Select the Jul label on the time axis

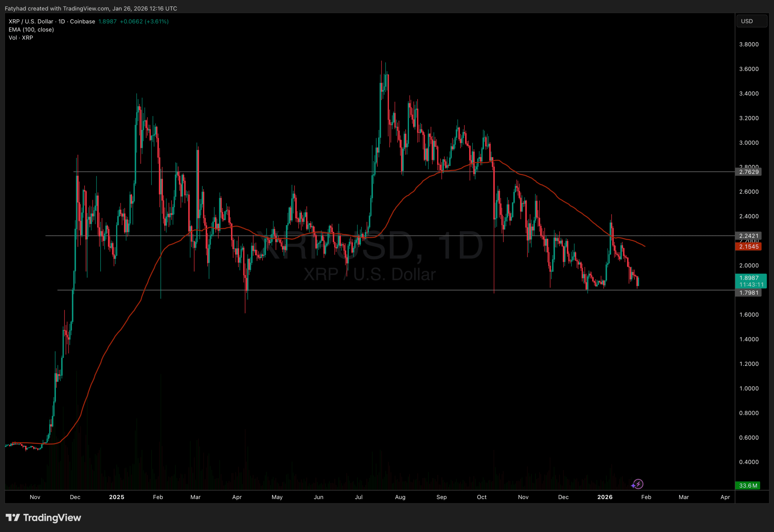359,497
